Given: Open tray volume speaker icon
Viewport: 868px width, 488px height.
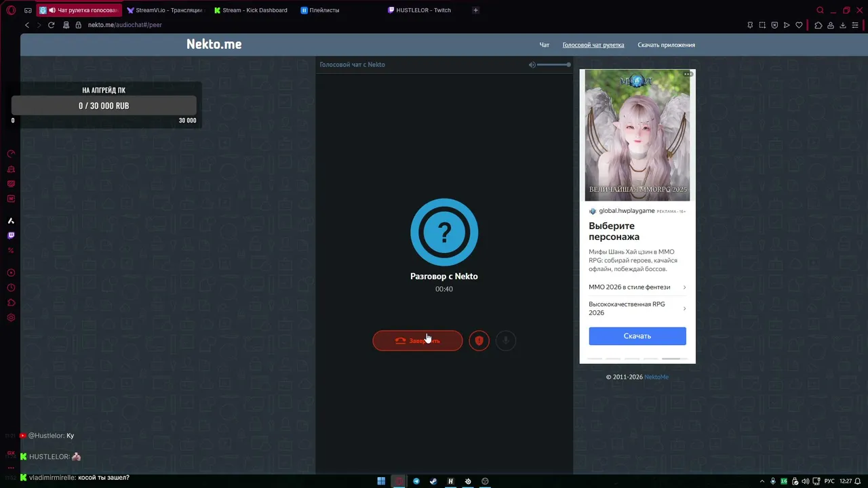Looking at the screenshot, I should tap(807, 481).
